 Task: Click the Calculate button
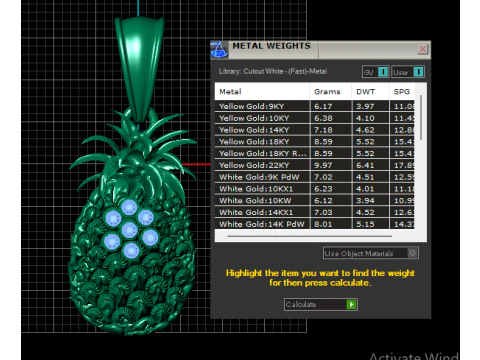click(321, 304)
